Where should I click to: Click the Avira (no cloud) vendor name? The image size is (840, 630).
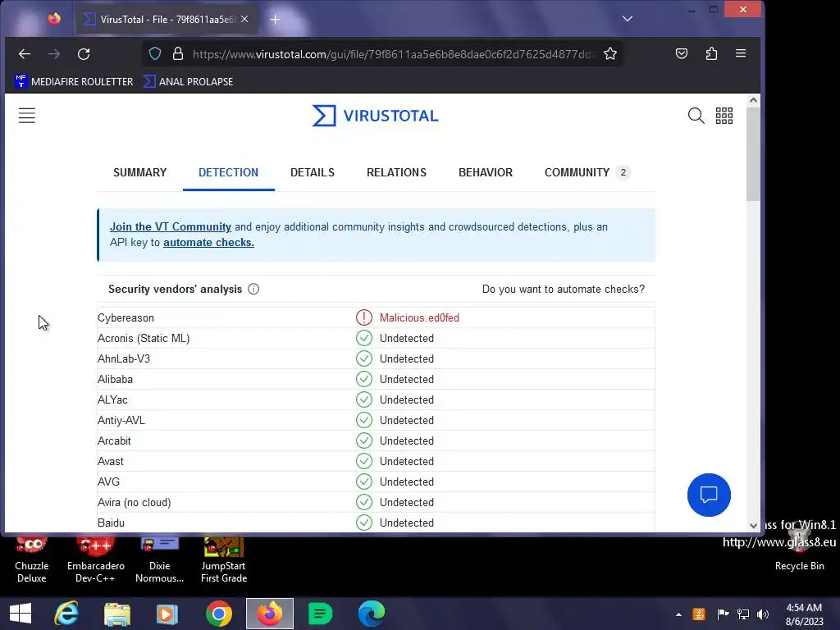pos(134,503)
